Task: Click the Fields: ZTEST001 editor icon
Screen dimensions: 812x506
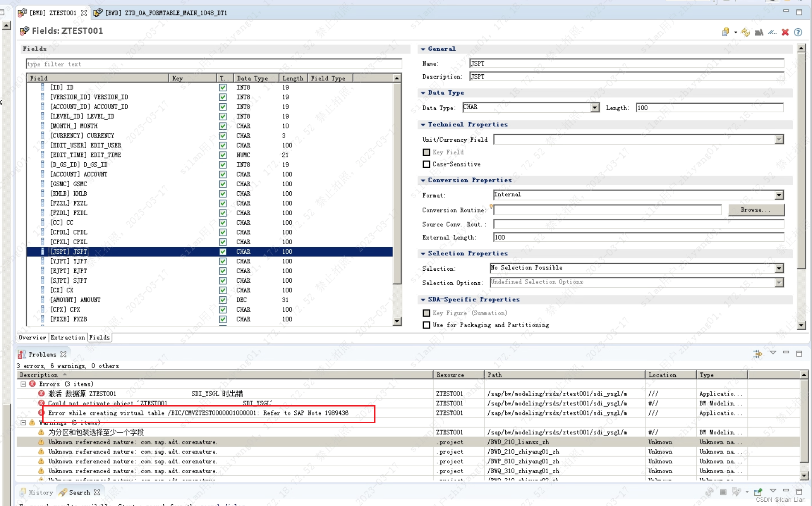Action: point(24,30)
